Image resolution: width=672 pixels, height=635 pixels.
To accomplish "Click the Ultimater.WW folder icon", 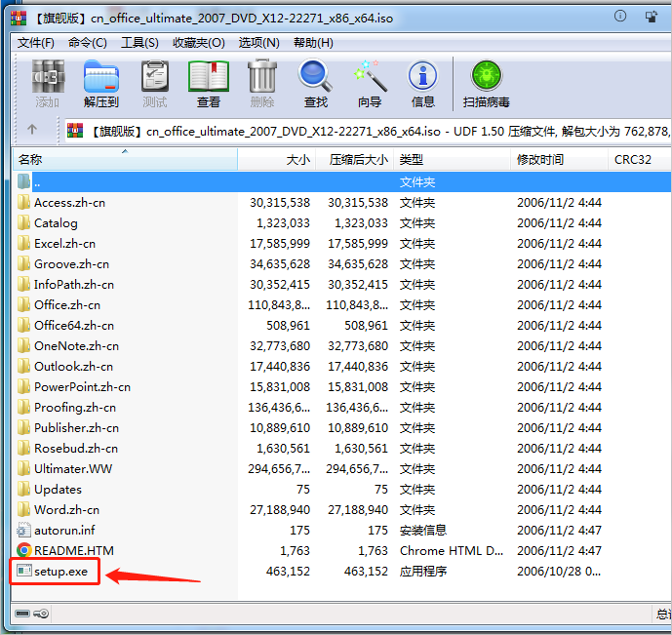I will pyautogui.click(x=24, y=468).
